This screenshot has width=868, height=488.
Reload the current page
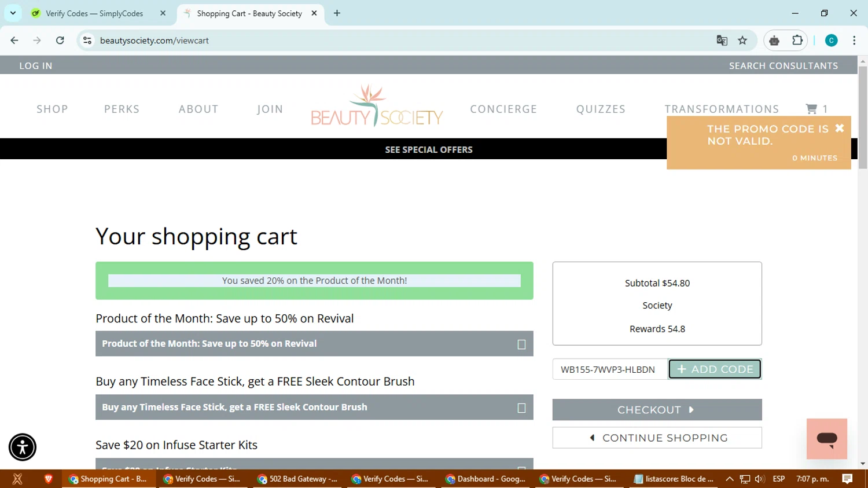click(x=60, y=41)
